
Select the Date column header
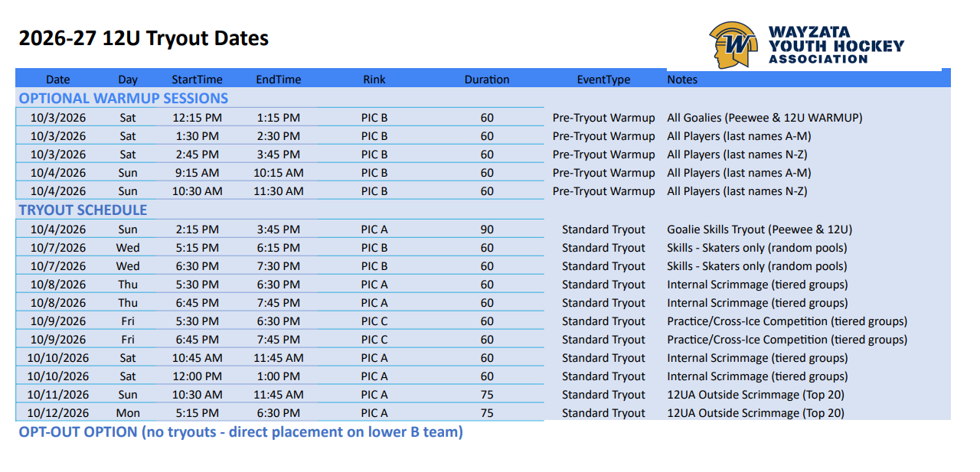(x=58, y=80)
